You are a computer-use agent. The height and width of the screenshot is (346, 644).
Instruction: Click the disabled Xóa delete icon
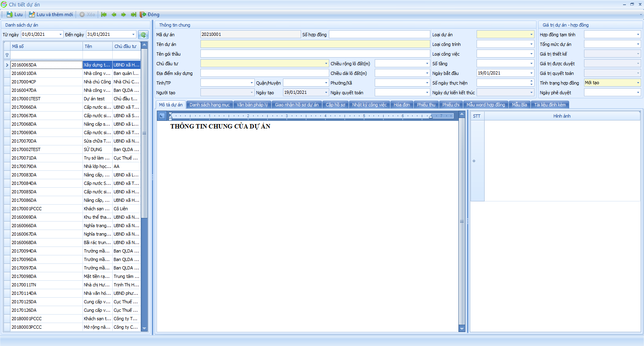82,15
